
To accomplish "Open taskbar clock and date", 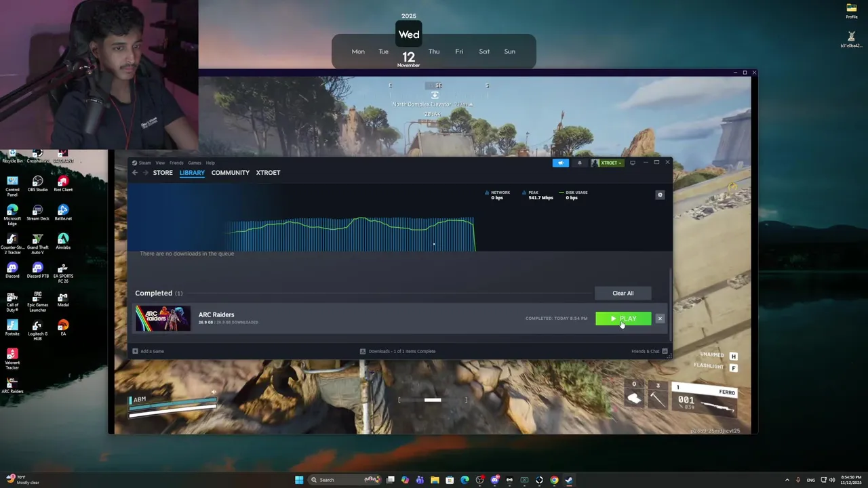I will coord(851,480).
